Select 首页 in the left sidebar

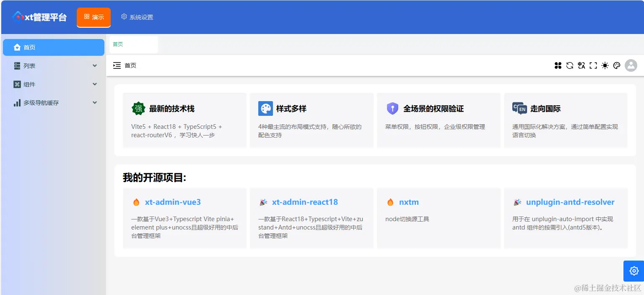point(54,47)
